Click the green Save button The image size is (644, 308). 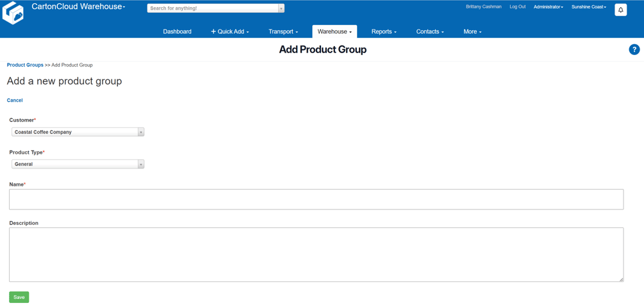coord(19,297)
